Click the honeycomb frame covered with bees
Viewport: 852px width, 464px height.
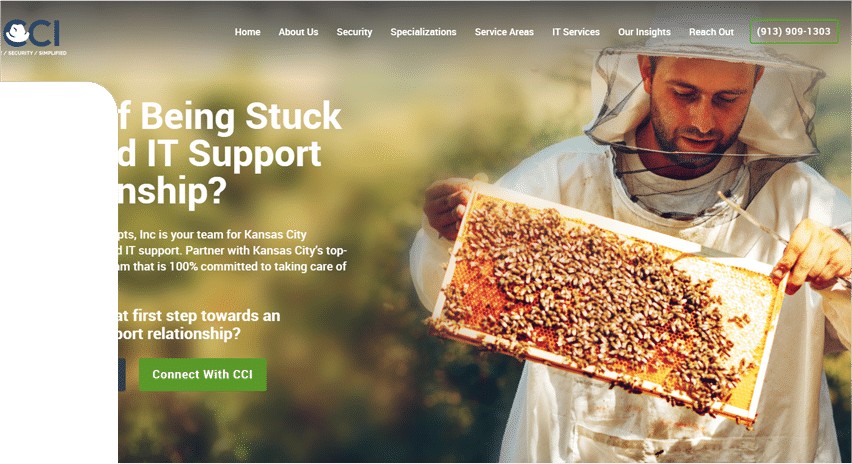tap(606, 304)
